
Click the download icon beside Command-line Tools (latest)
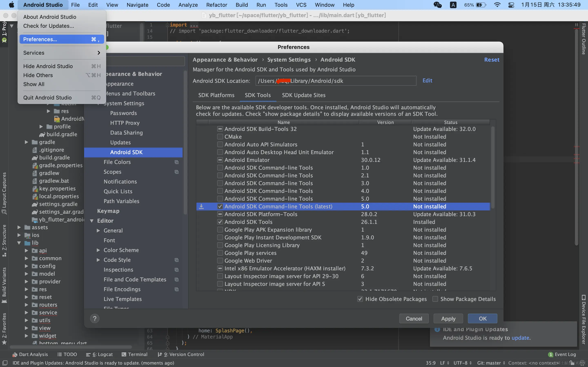(x=201, y=207)
